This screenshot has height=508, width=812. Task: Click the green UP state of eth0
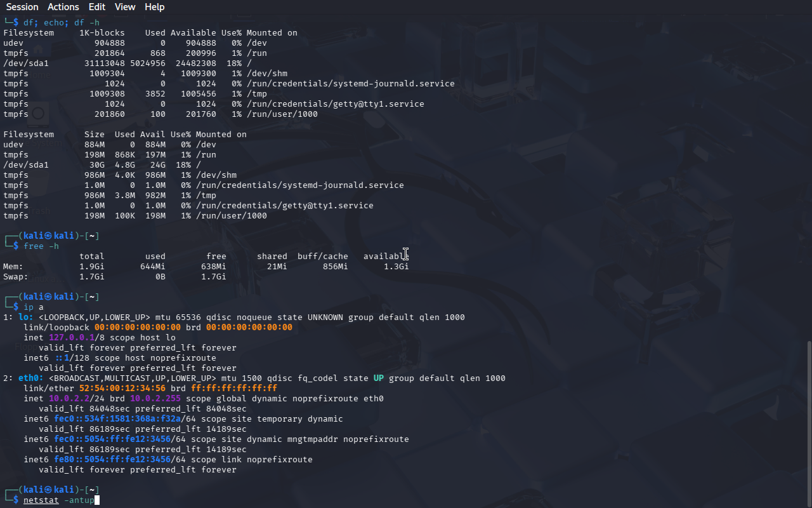pyautogui.click(x=378, y=378)
